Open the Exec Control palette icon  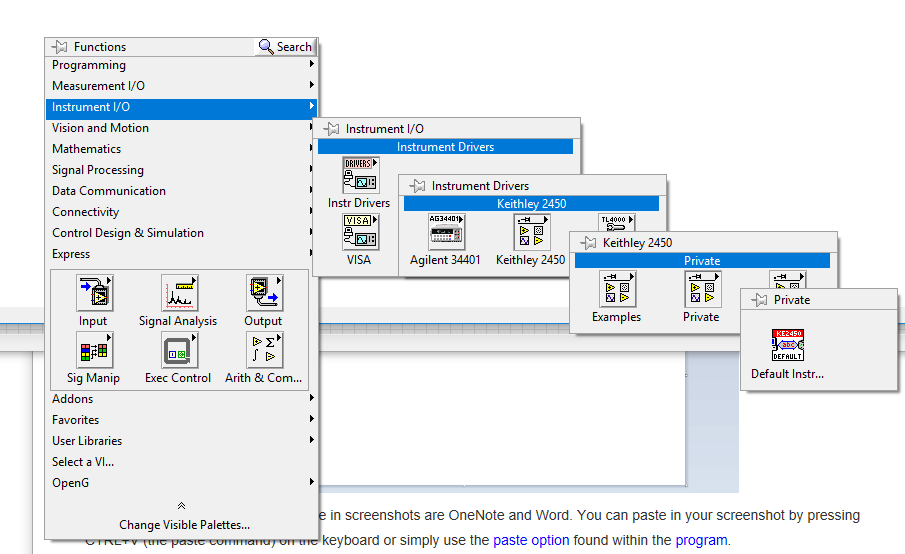coord(179,350)
